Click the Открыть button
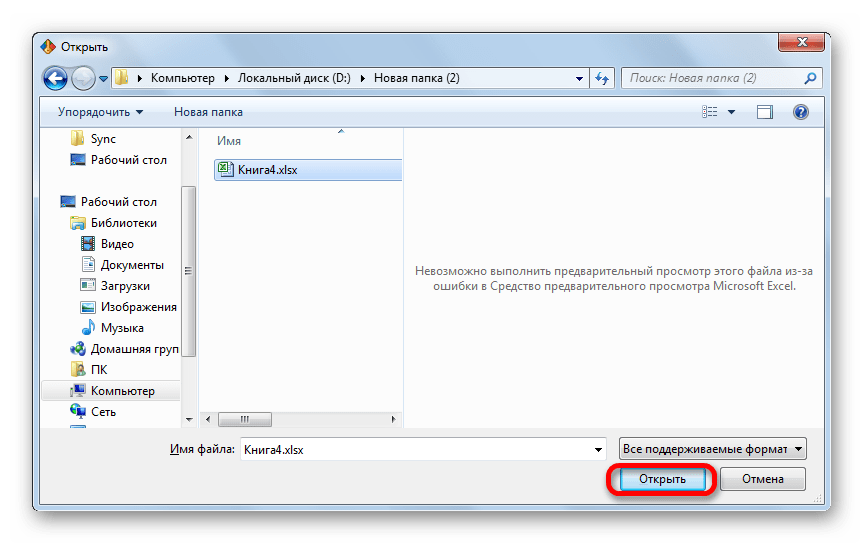Image resolution: width=864 pixels, height=544 pixels. point(662,479)
